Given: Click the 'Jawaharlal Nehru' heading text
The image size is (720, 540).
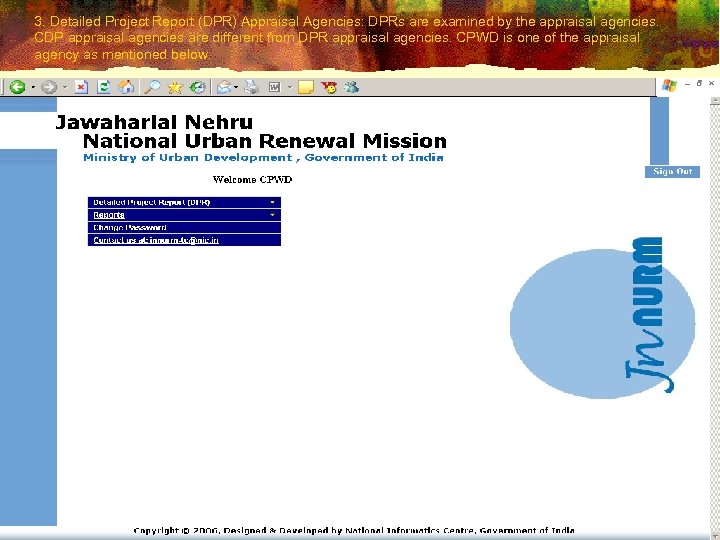Looking at the screenshot, I should click(154, 122).
